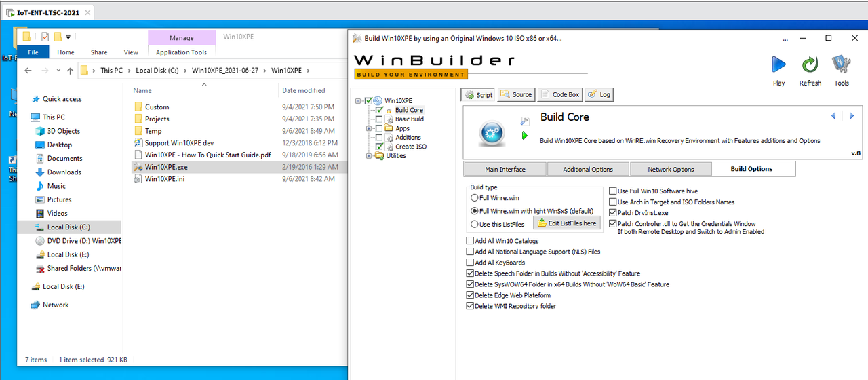The image size is (868, 380).
Task: Switch to Additional Options tab
Action: 588,169
